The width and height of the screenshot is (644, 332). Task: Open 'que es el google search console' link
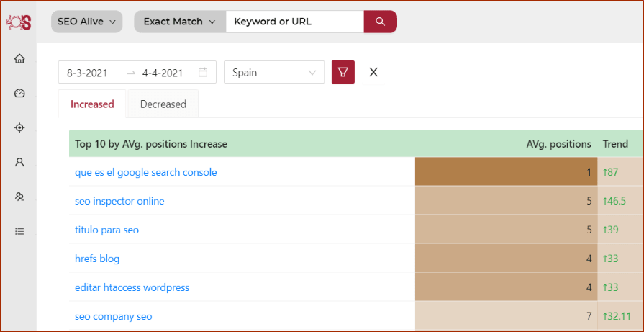pyautogui.click(x=146, y=172)
